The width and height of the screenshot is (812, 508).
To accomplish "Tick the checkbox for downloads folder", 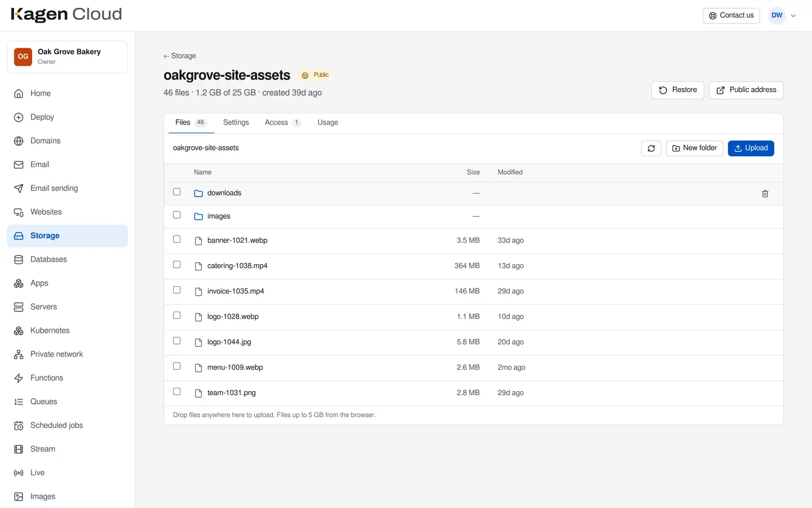I will (176, 192).
